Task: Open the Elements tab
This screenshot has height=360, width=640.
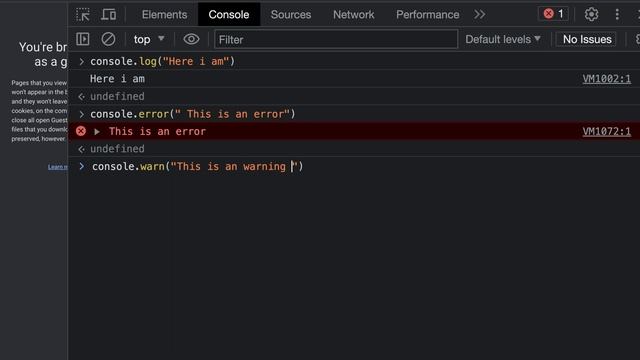Action: pyautogui.click(x=164, y=15)
